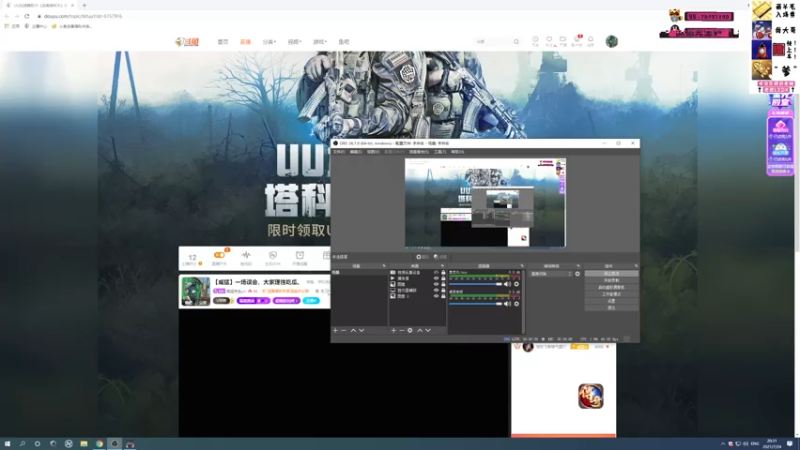Image resolution: width=800 pixels, height=450 pixels.
Task: Toggle visibility of the media source
Action: point(436,278)
